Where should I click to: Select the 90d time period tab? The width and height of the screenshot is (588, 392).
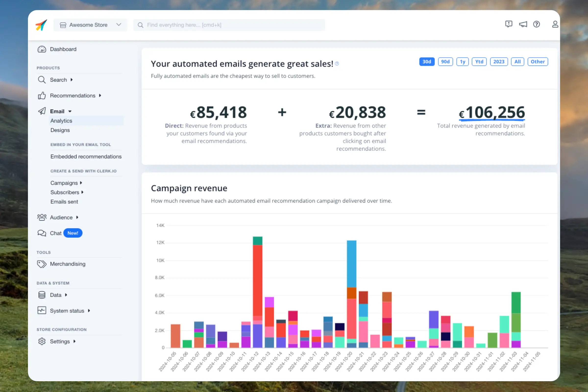click(445, 62)
